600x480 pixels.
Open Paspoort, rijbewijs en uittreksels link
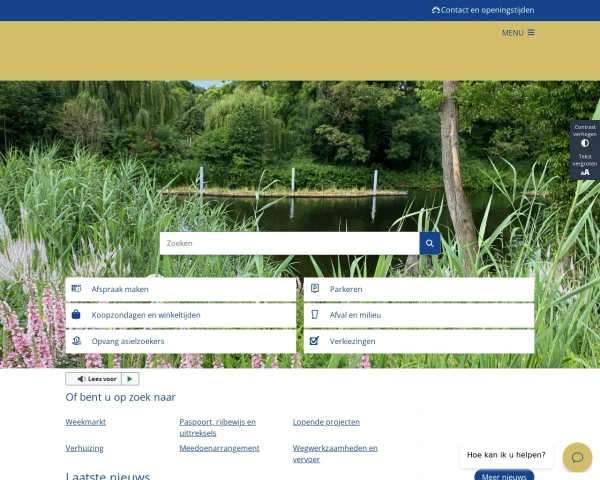click(x=217, y=427)
